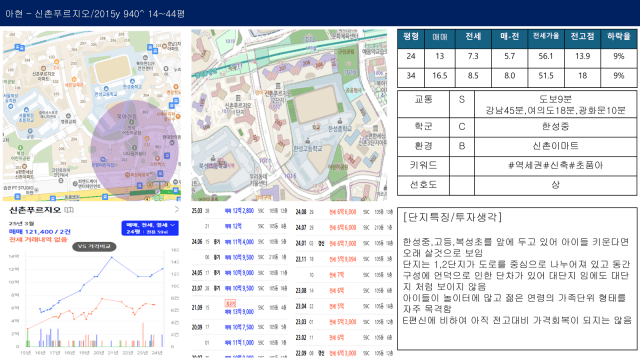Open the arrow chevron beside 신촌푸르지오 title
The height and width of the screenshot is (360, 640).
176,210
